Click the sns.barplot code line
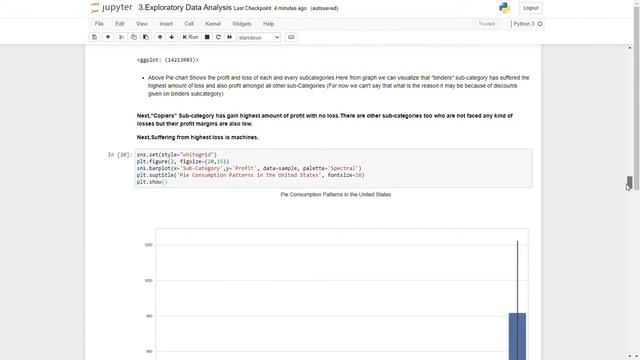 (249, 168)
